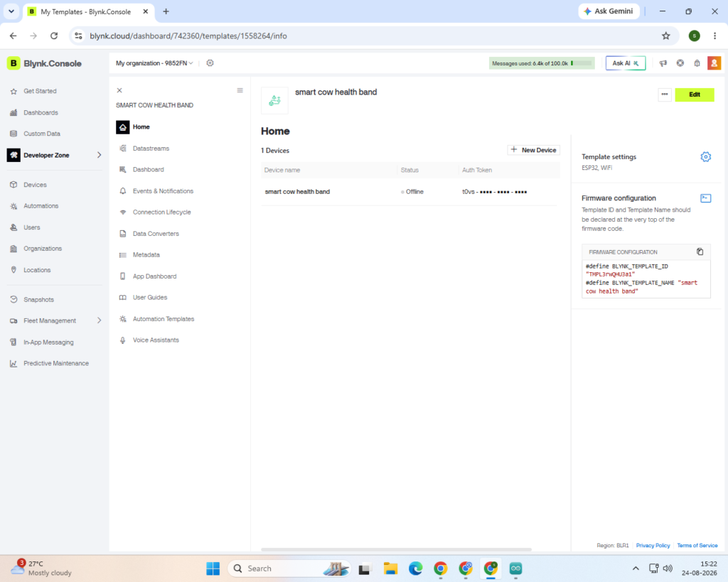
Task: Open the template Dashboard tab
Action: [148, 170]
